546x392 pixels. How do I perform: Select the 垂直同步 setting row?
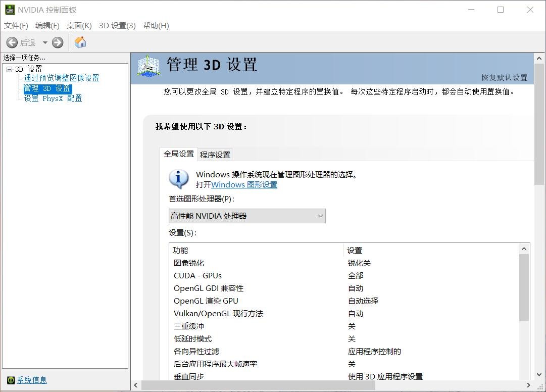pos(343,376)
